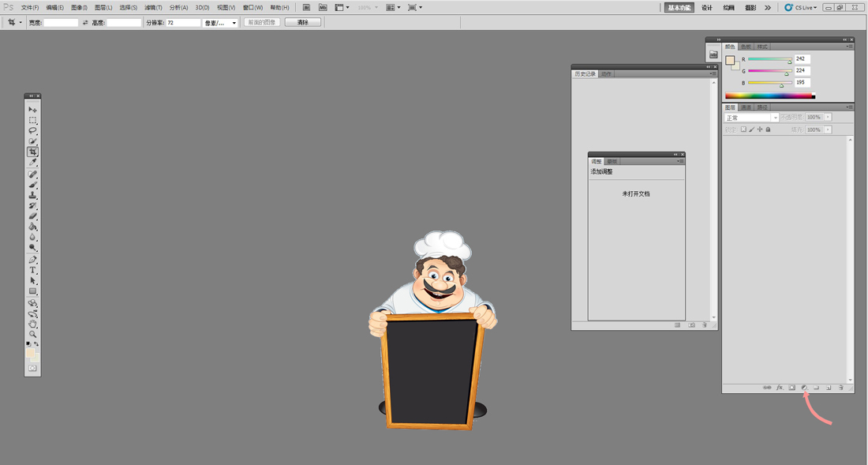This screenshot has height=465, width=868.
Task: Select the Eyedropper tool
Action: pyautogui.click(x=32, y=162)
